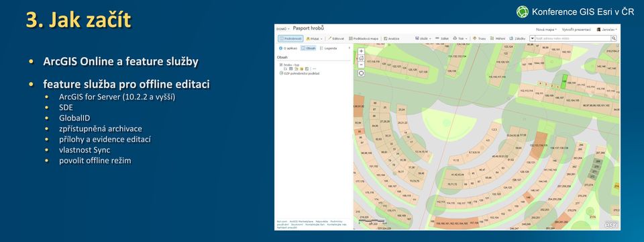
Task: Click the search magnifier icon
Action: click(614, 38)
